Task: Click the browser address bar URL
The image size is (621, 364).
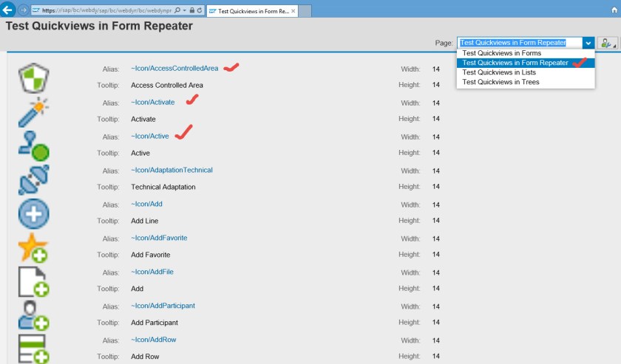Action: pyautogui.click(x=107, y=10)
